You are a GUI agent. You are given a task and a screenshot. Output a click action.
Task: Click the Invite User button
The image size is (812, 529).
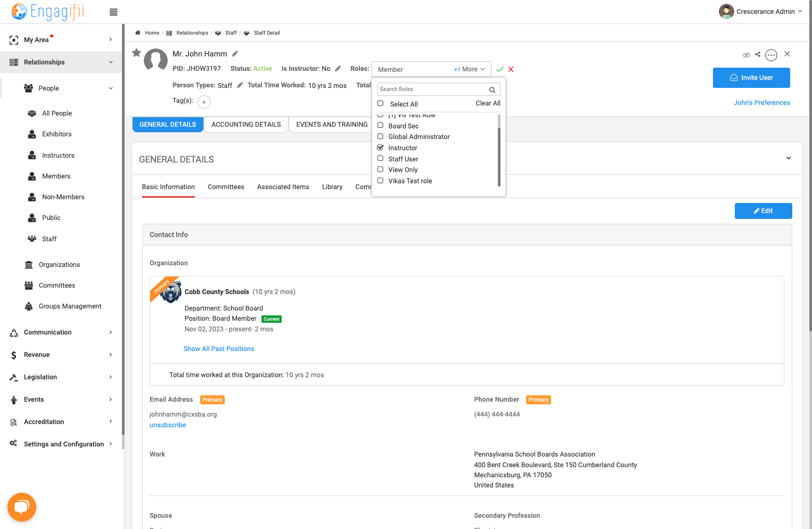pos(751,78)
